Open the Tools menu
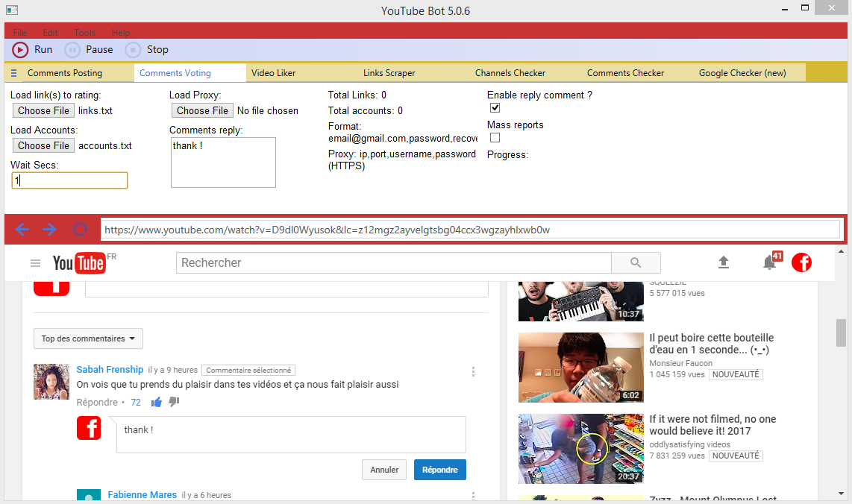 coord(85,33)
